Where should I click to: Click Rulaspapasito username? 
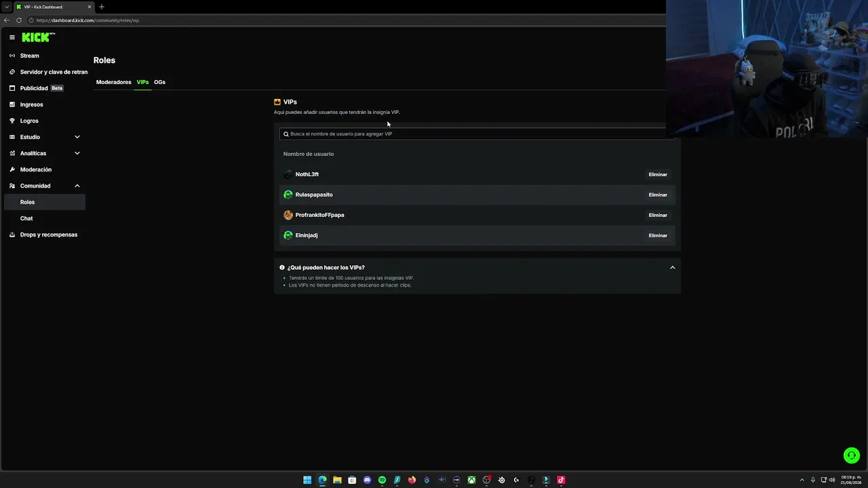(x=314, y=195)
